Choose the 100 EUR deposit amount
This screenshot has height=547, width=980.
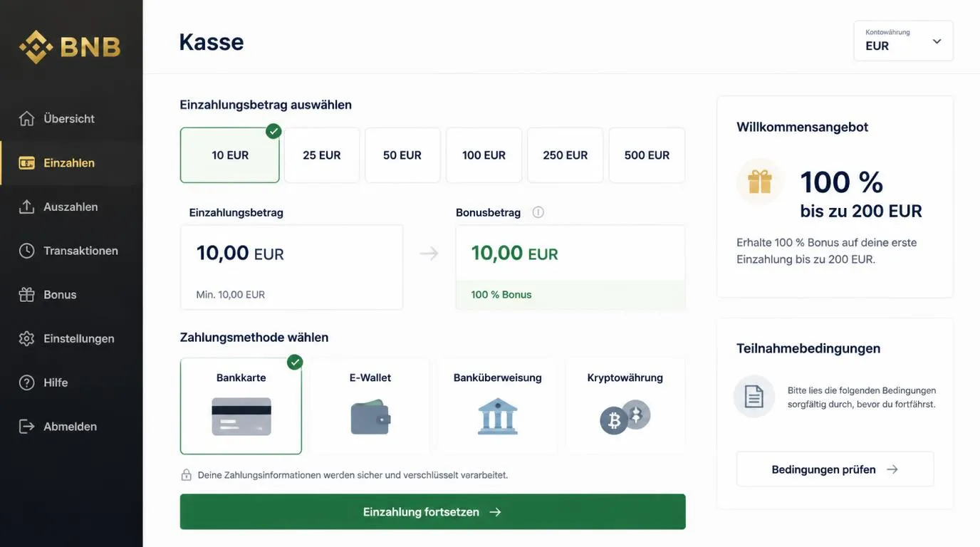click(484, 155)
